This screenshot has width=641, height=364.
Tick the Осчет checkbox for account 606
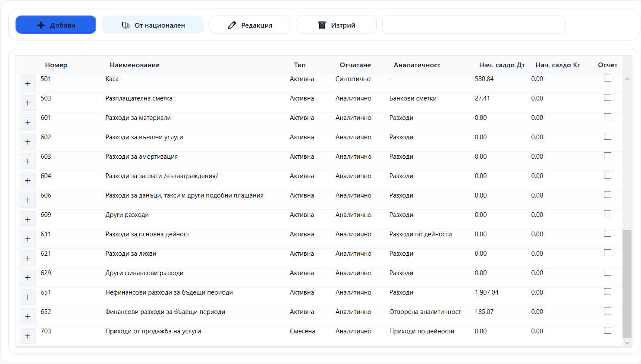tap(607, 195)
